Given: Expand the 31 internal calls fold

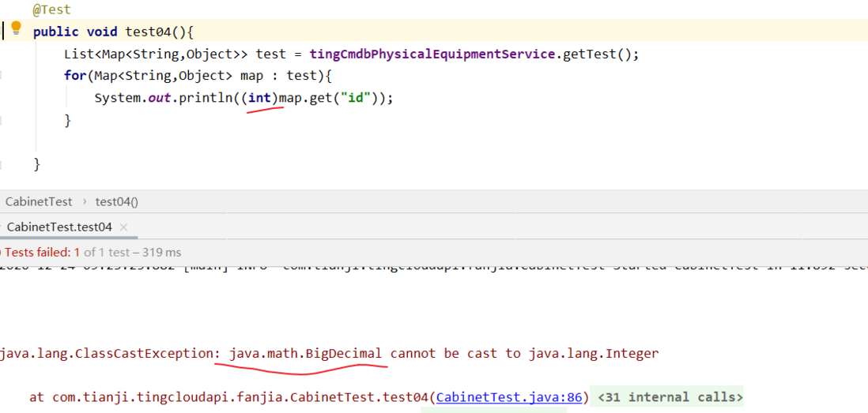Looking at the screenshot, I should click(x=670, y=397).
